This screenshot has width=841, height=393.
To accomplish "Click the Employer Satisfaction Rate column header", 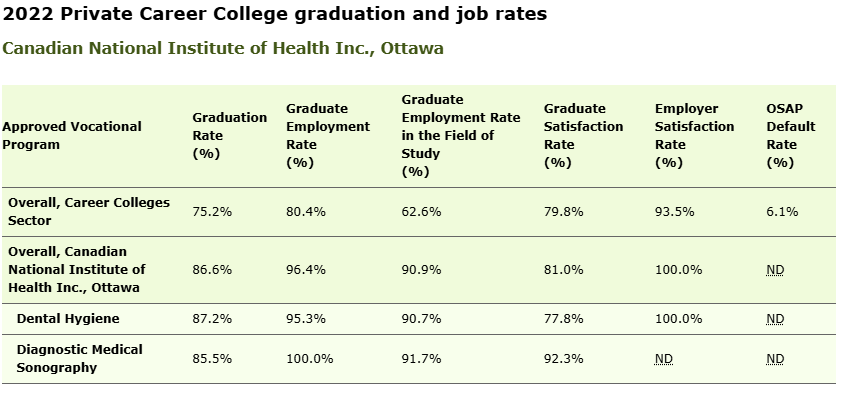I will pyautogui.click(x=695, y=136).
